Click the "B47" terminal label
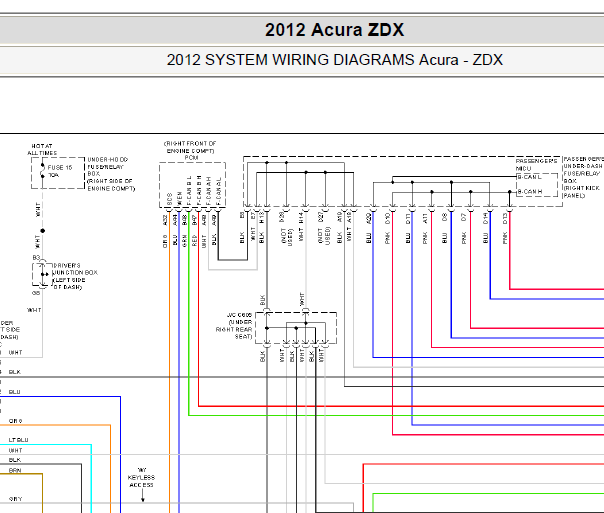This screenshot has height=513, width=604. [195, 220]
